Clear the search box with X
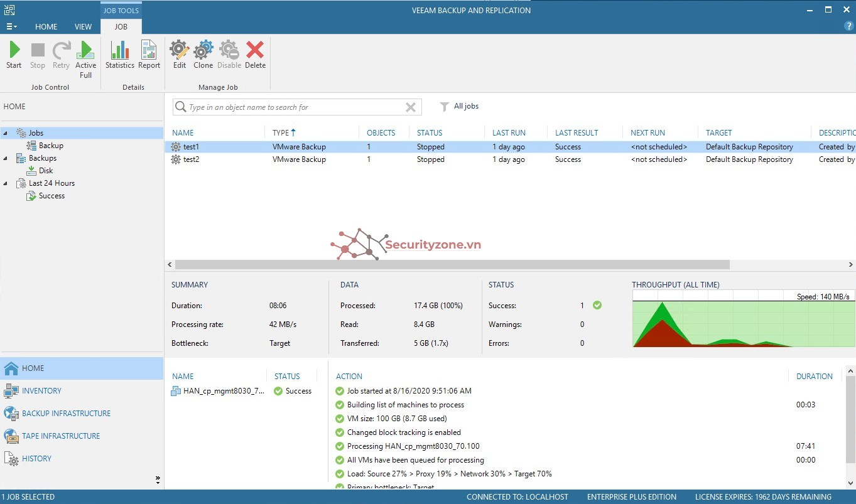 coord(411,107)
